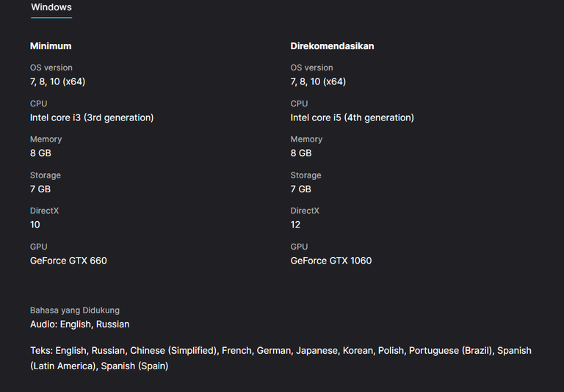Screen dimensions: 564x392
Task: Click minimum Storage 7 GB value
Action: pyautogui.click(x=40, y=189)
